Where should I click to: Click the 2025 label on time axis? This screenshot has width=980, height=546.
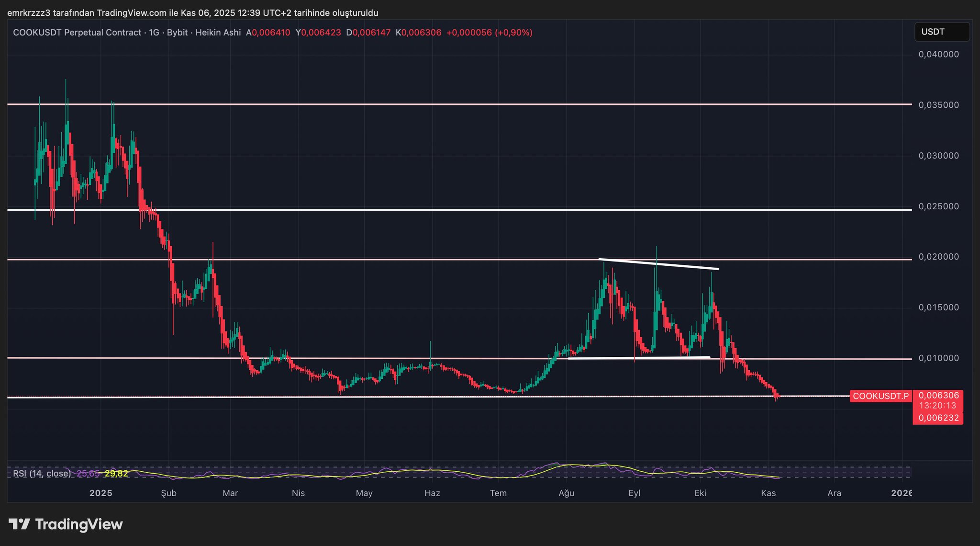(x=101, y=493)
